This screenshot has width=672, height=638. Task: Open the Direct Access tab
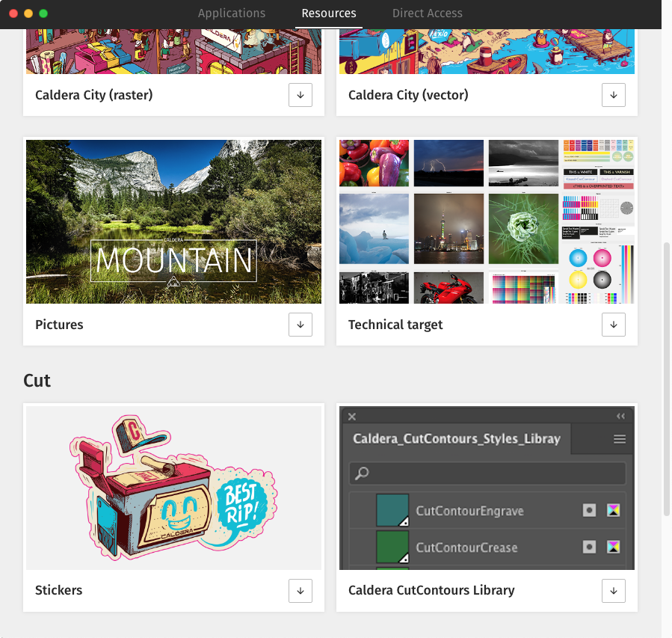coord(428,13)
